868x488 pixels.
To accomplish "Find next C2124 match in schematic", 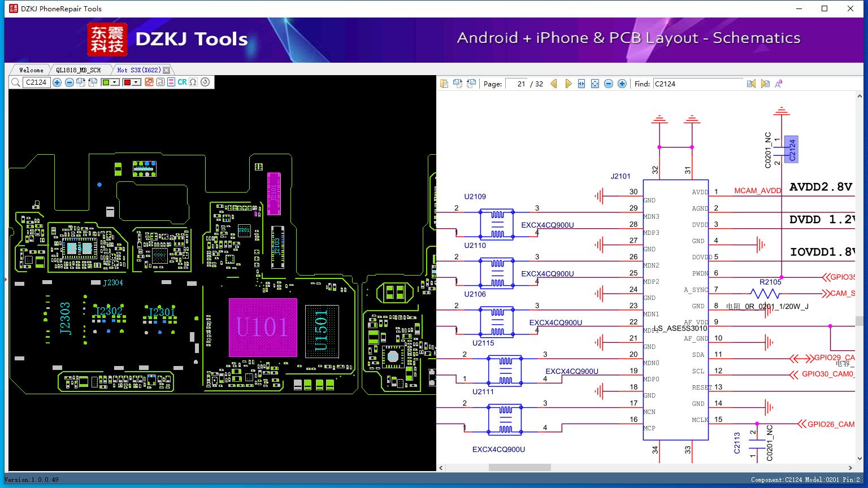I will point(765,84).
